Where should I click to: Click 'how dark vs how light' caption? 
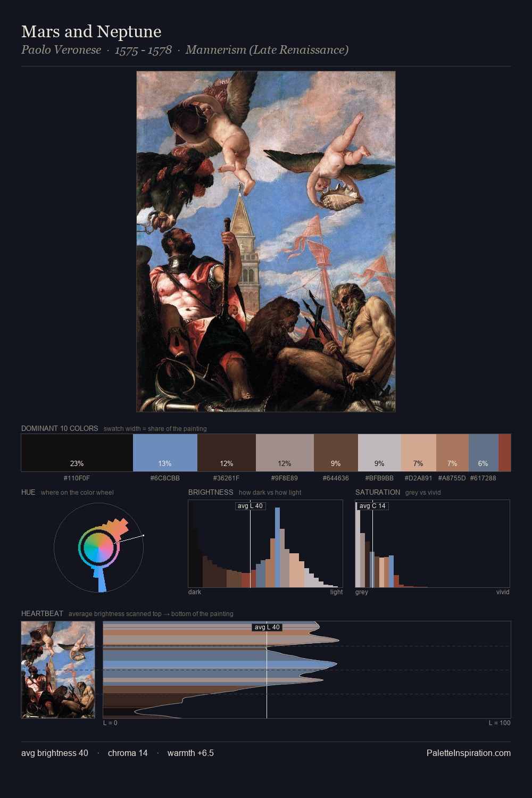click(270, 492)
